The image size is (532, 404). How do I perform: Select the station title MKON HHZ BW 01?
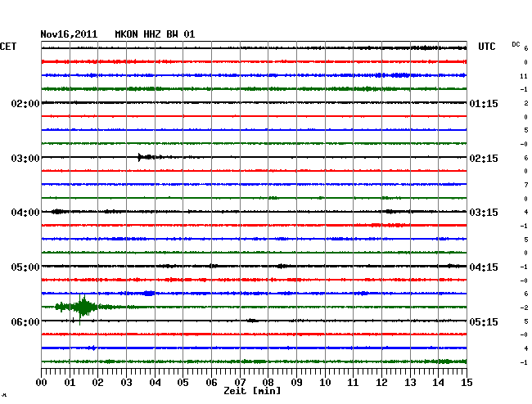(x=155, y=34)
